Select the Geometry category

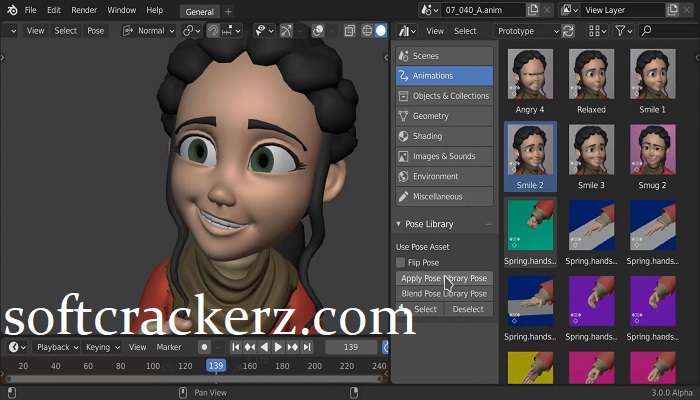click(444, 116)
